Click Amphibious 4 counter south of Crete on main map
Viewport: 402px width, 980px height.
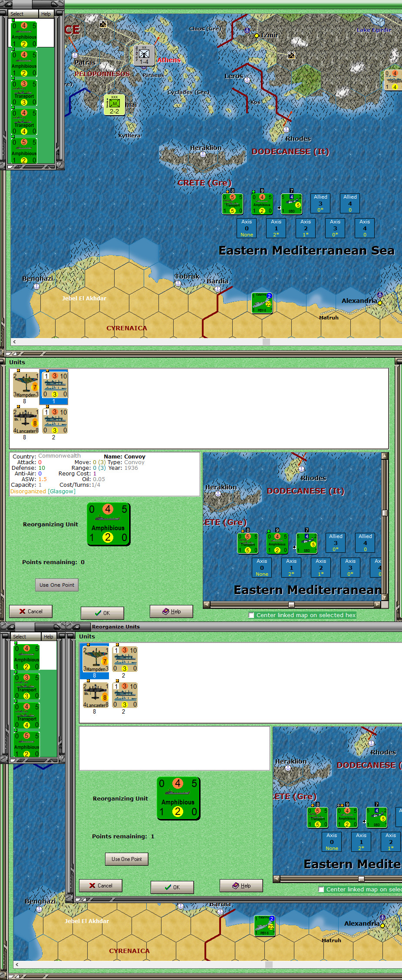(262, 203)
